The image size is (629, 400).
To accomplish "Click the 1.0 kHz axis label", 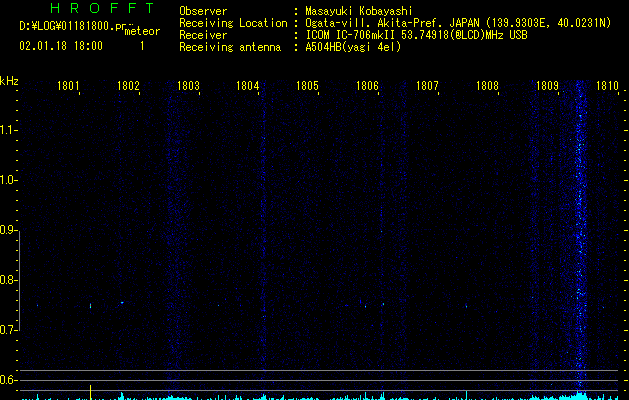I will tap(8, 180).
